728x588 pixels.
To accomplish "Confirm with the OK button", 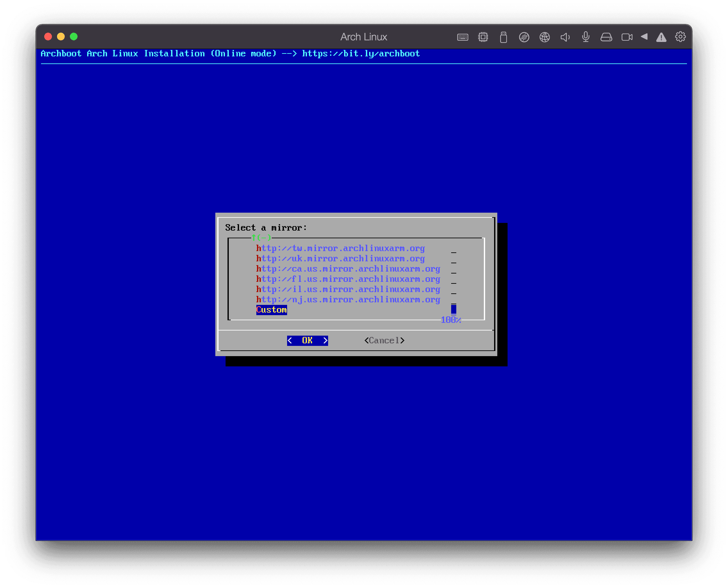I will (307, 340).
